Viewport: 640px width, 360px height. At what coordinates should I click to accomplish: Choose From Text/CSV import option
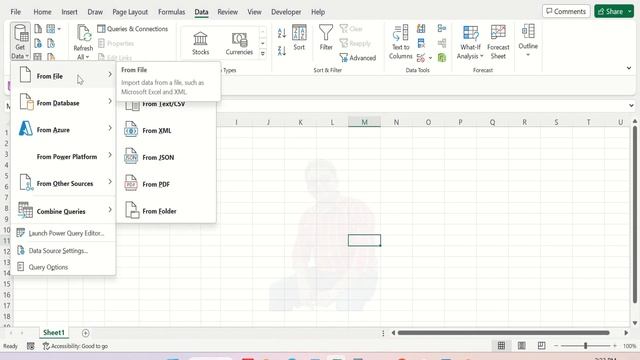click(166, 106)
